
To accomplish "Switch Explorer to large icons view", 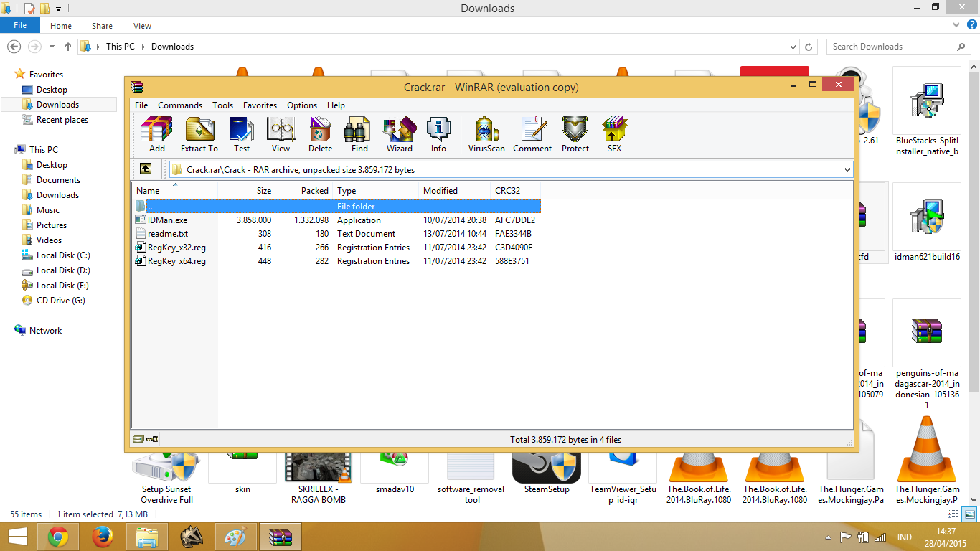I will pos(970,514).
